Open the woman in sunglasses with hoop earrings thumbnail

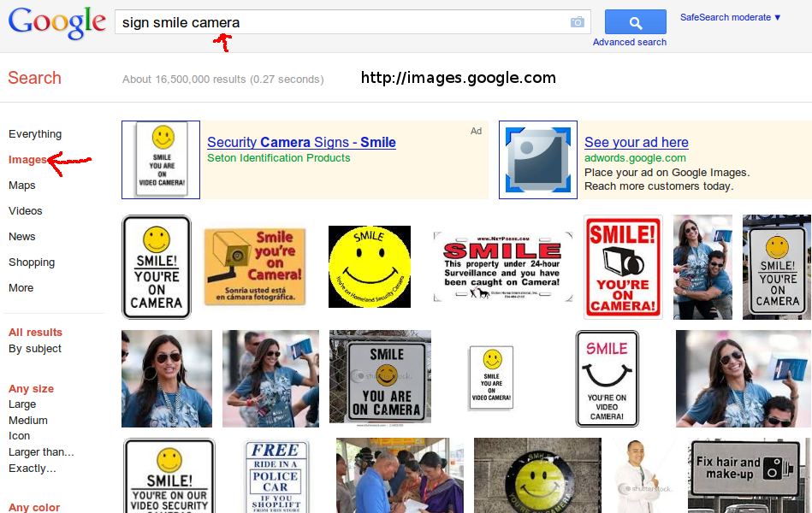coord(167,379)
